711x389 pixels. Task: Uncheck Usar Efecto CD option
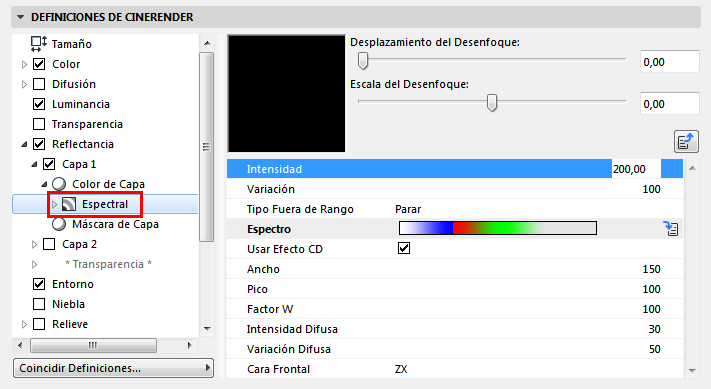click(404, 248)
